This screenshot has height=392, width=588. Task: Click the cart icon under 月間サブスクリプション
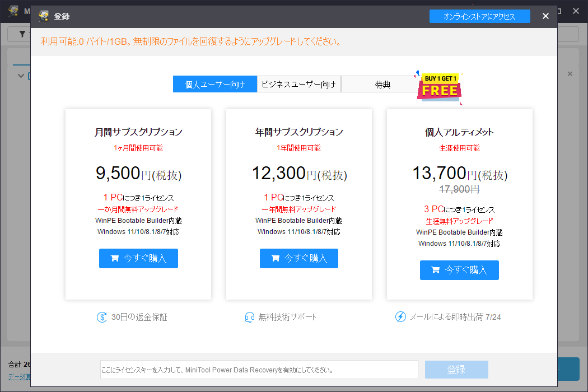click(x=115, y=258)
